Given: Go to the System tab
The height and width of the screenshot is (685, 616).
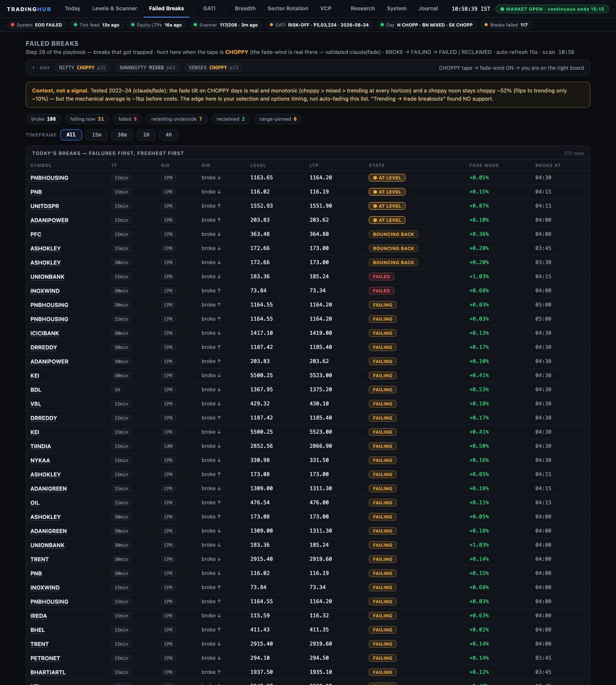Looking at the screenshot, I should click(397, 9).
